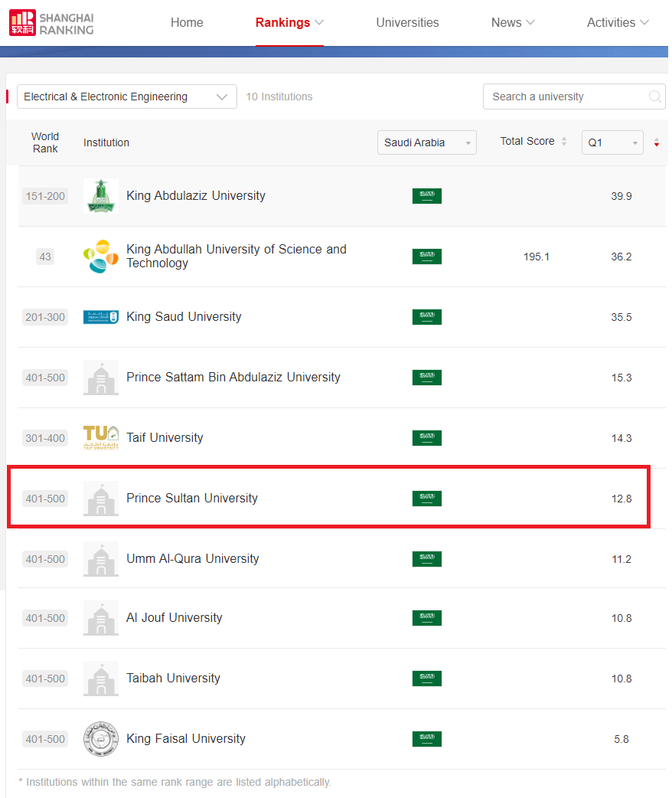The width and height of the screenshot is (672, 798).
Task: Click Search a university field
Action: (574, 96)
